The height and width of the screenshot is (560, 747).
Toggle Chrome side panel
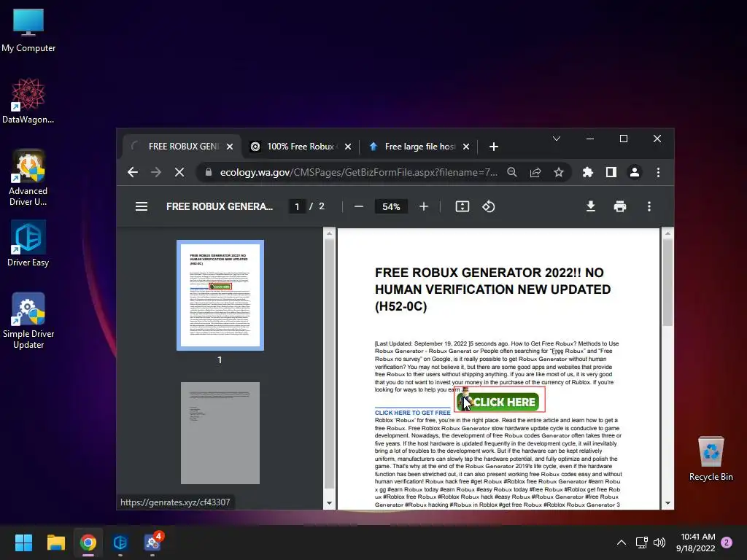(611, 172)
